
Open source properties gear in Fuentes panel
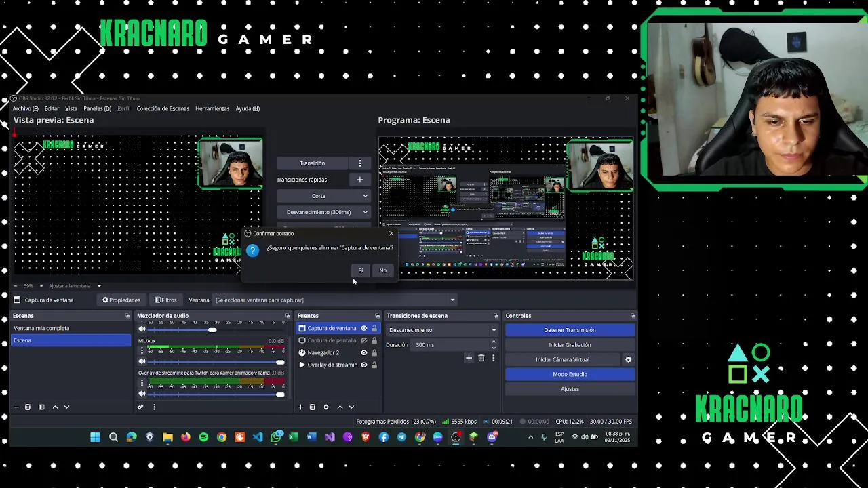point(326,407)
